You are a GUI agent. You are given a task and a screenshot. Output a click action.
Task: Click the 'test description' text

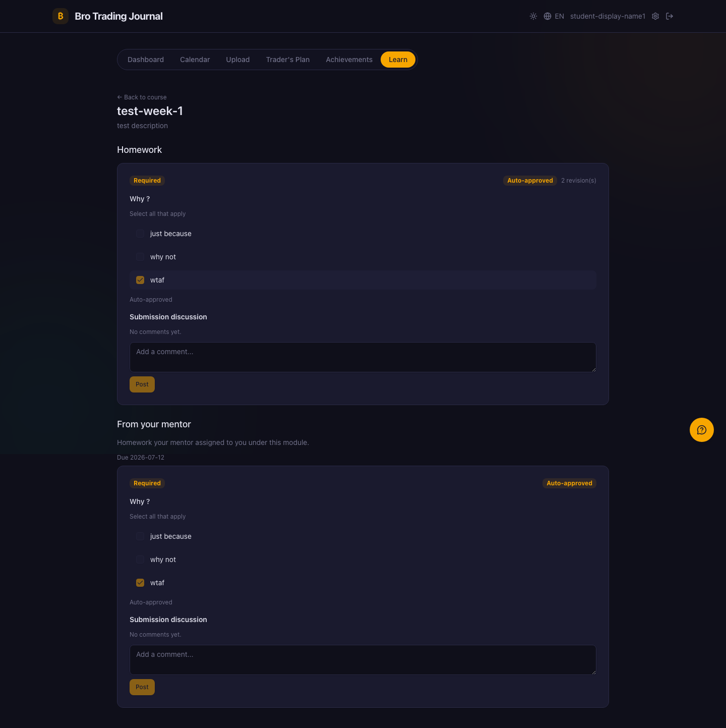click(x=142, y=126)
